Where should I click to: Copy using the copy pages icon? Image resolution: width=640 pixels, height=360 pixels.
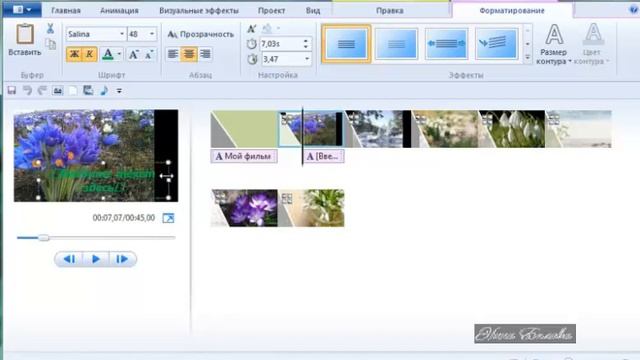coord(51,44)
